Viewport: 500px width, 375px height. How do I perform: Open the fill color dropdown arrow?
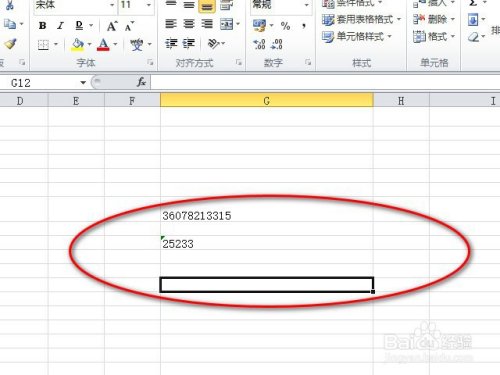click(x=89, y=44)
